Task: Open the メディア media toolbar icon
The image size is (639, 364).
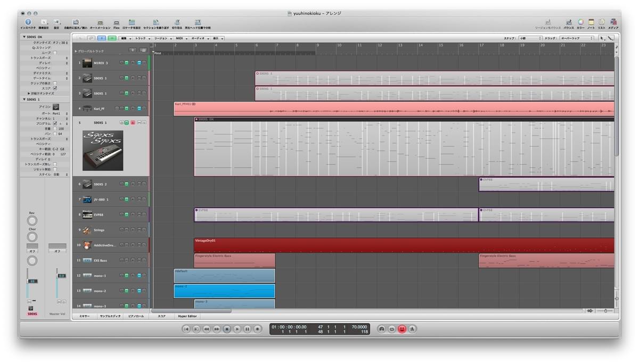Action: [613, 22]
